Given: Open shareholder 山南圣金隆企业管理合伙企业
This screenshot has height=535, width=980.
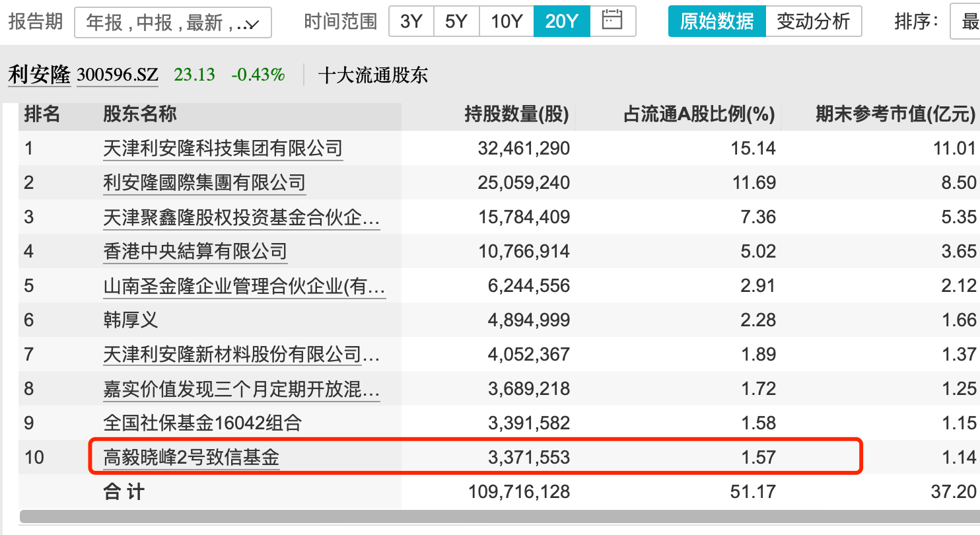Looking at the screenshot, I should 244,286.
